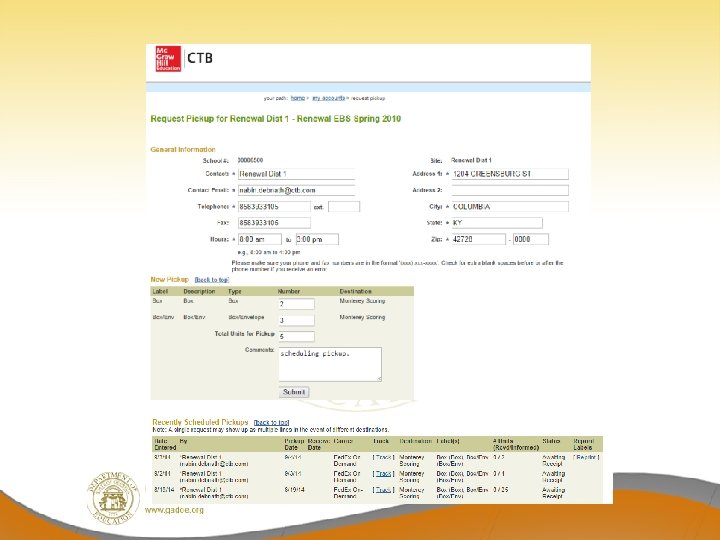This screenshot has height=540, width=720.
Task: Submit the pickup request
Action: [294, 392]
